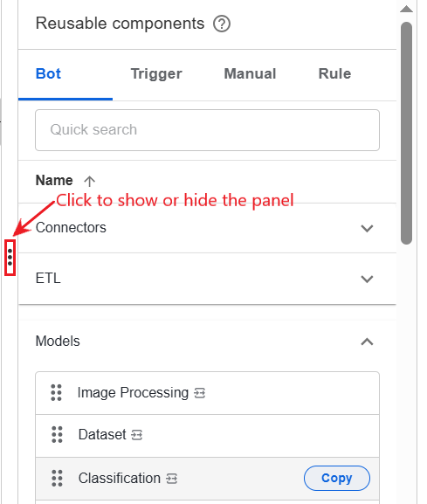Click the vertical scrollbar thumb
The image size is (427, 504).
click(406, 133)
